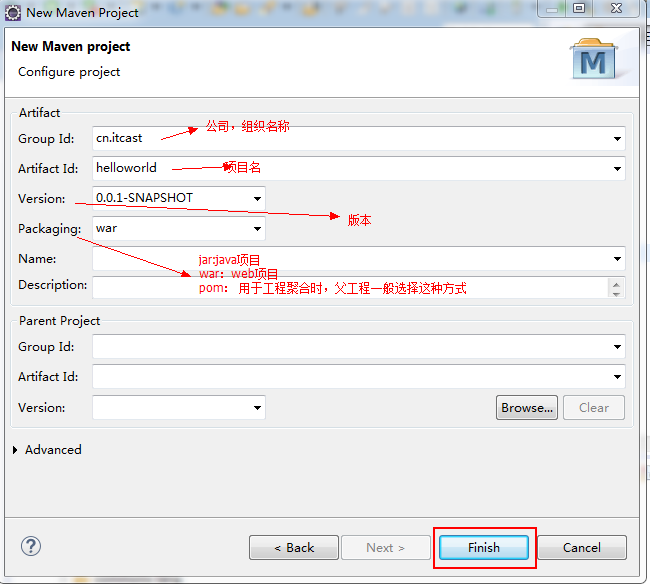650x584 pixels.
Task: Click the Description scroll up arrow
Action: point(616,284)
